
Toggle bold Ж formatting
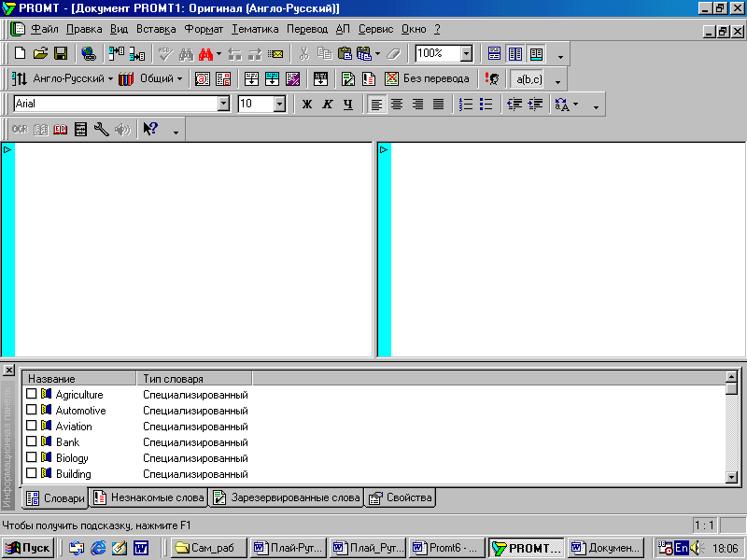(307, 105)
